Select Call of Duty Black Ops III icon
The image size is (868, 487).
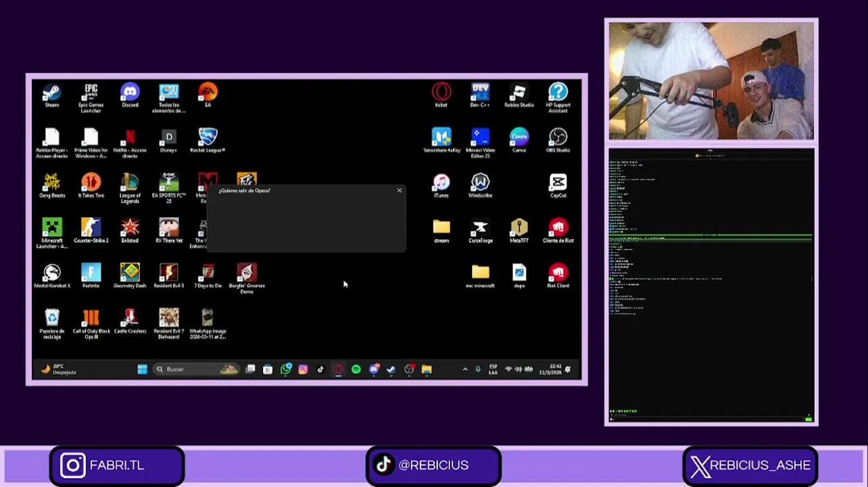point(91,325)
